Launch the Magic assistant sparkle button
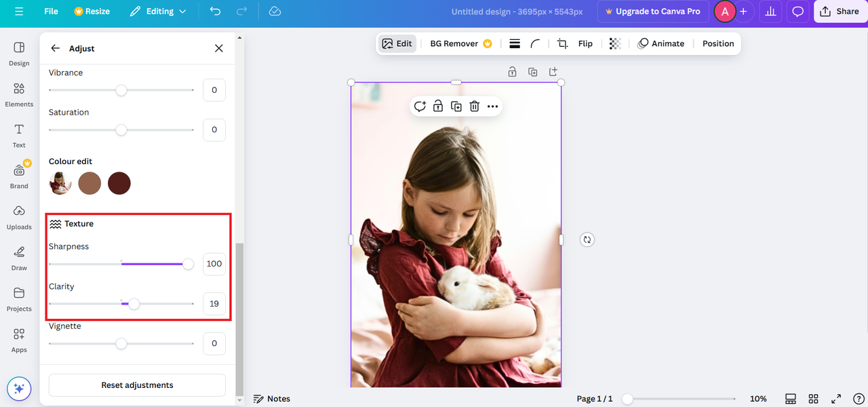The image size is (868, 407). tap(19, 389)
